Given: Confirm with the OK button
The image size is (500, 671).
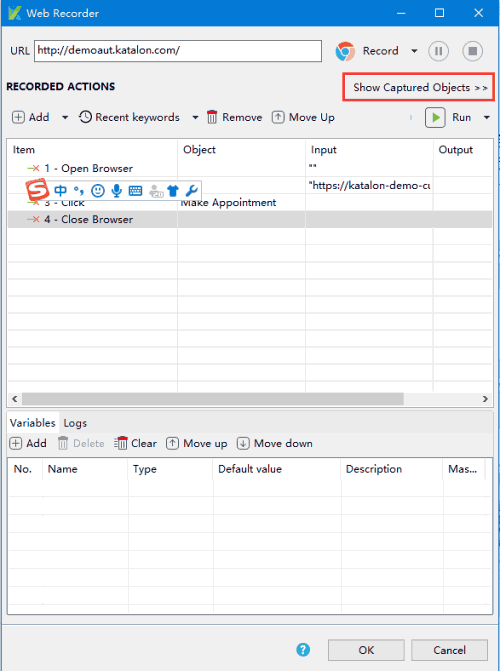Looking at the screenshot, I should [x=366, y=650].
